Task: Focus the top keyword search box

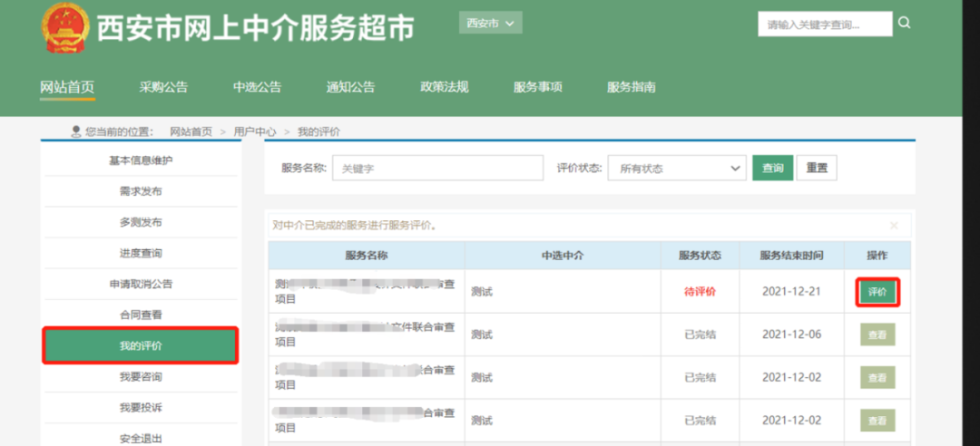Action: click(x=825, y=25)
